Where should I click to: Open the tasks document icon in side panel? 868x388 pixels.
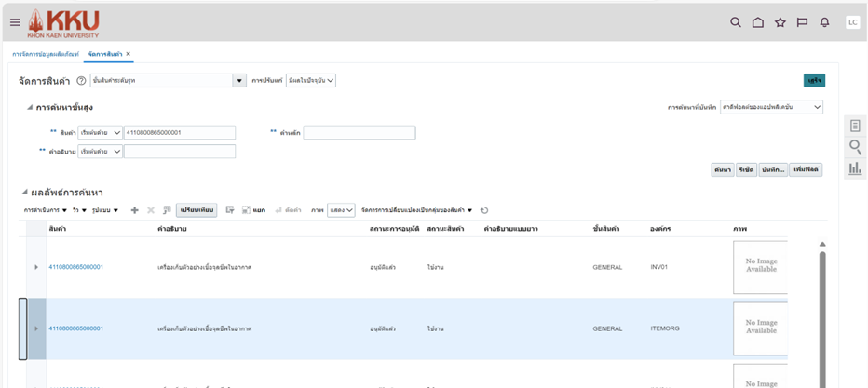point(855,126)
